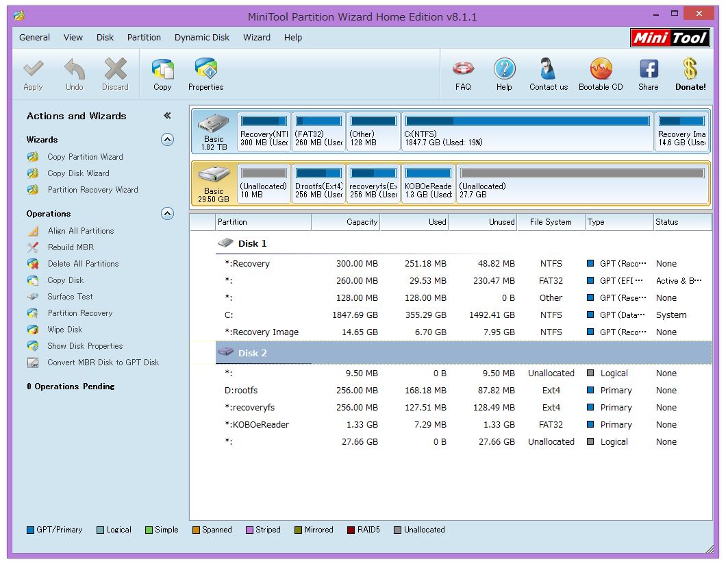Screen dimensions: 728x564
Task: Select the *:Recovery Image partition row
Action: [x=464, y=332]
